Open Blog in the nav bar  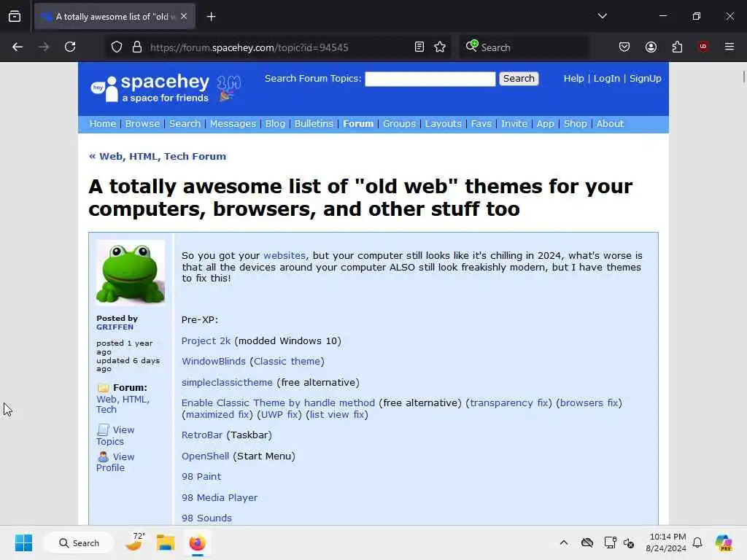[x=275, y=124]
